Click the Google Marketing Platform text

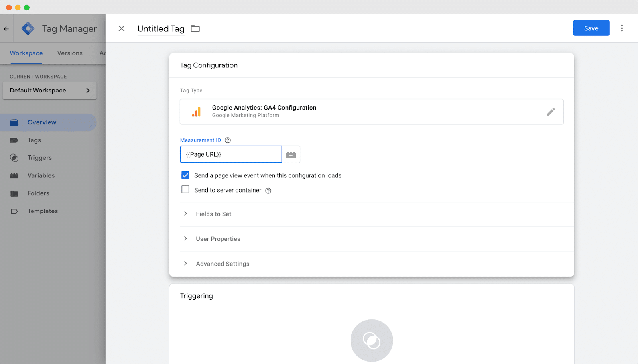coord(246,115)
